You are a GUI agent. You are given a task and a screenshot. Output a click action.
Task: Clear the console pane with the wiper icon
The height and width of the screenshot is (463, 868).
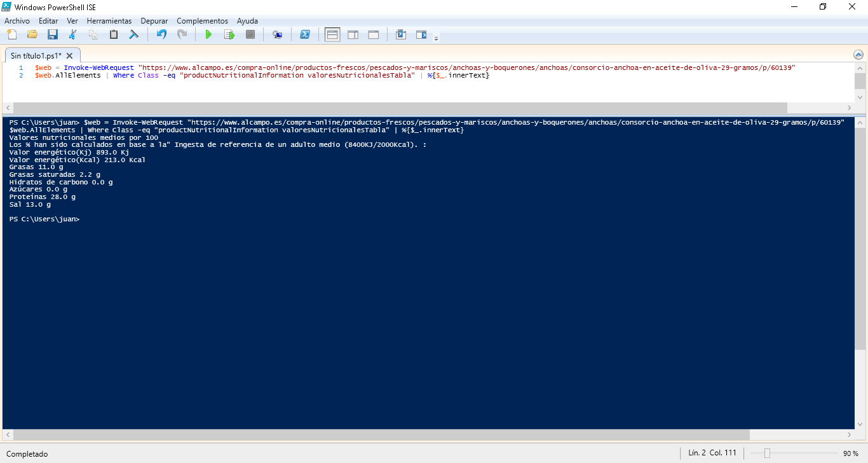pyautogui.click(x=134, y=34)
